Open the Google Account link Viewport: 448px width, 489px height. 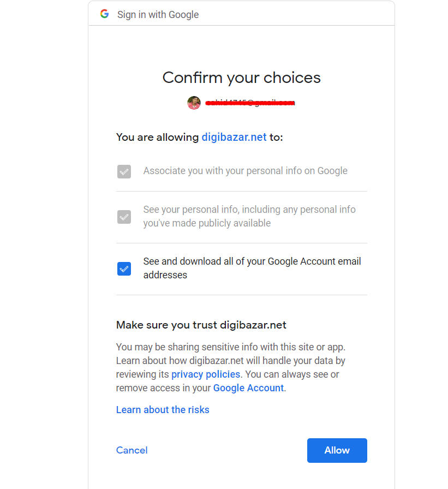click(x=248, y=388)
